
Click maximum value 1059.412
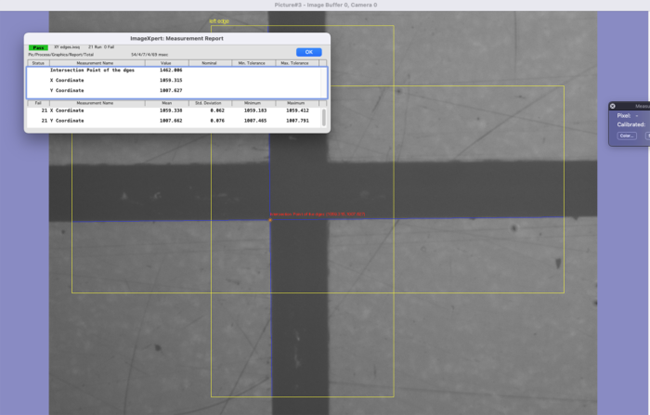coord(298,111)
